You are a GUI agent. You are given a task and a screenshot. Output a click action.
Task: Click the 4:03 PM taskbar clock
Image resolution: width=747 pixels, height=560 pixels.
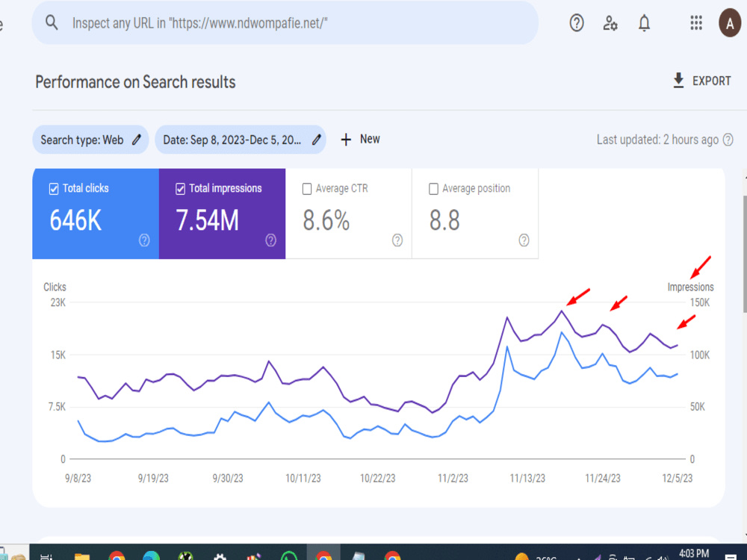point(694,553)
